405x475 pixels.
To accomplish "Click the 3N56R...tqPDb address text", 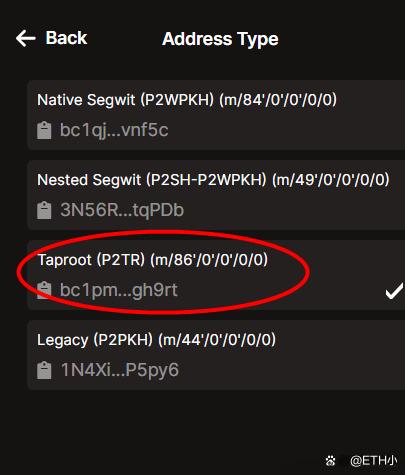I will point(122,210).
